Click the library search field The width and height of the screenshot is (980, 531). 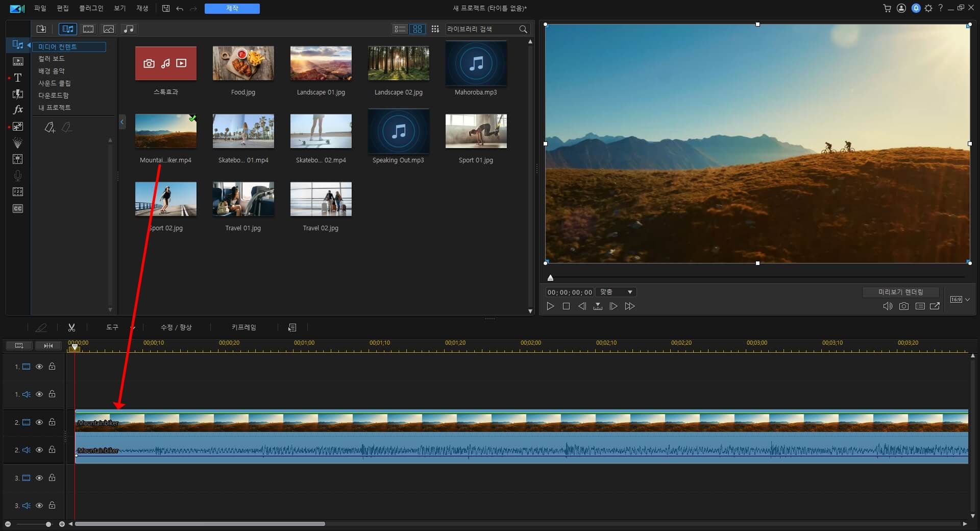click(482, 29)
